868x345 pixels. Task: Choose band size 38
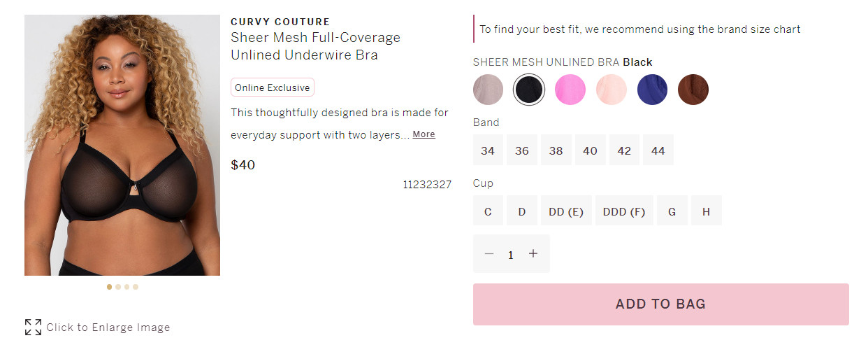(x=556, y=150)
